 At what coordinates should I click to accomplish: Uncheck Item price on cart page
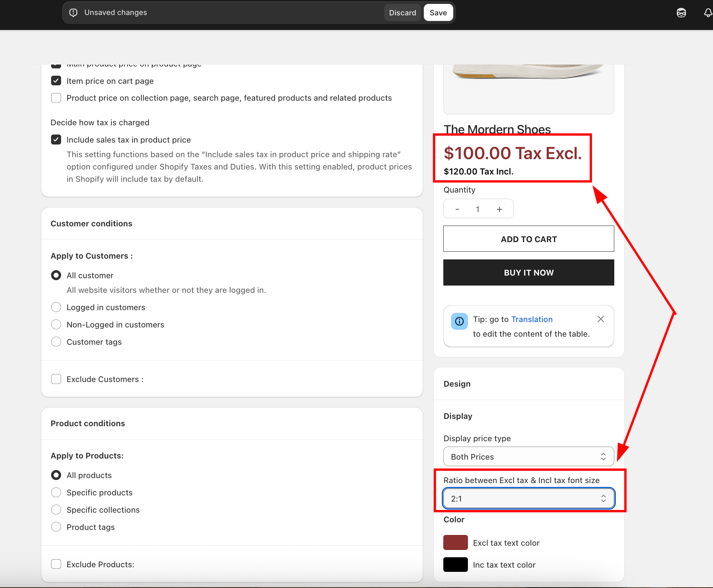[x=56, y=81]
